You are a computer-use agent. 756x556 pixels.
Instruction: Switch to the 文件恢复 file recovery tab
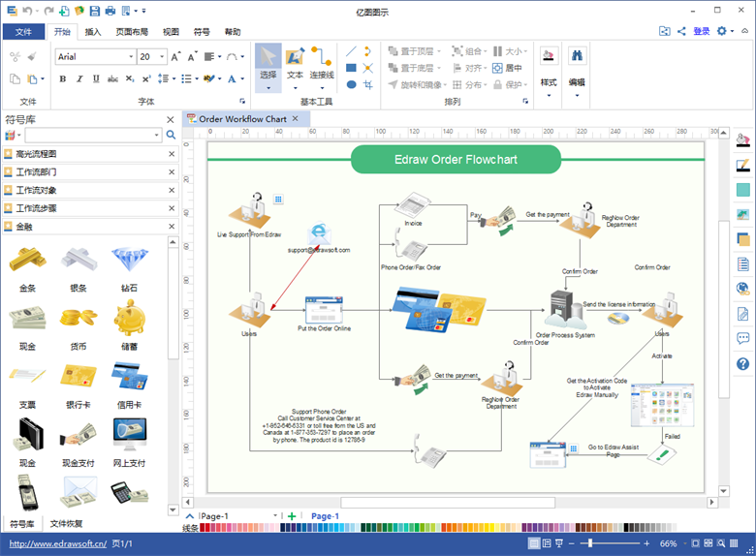click(x=66, y=523)
